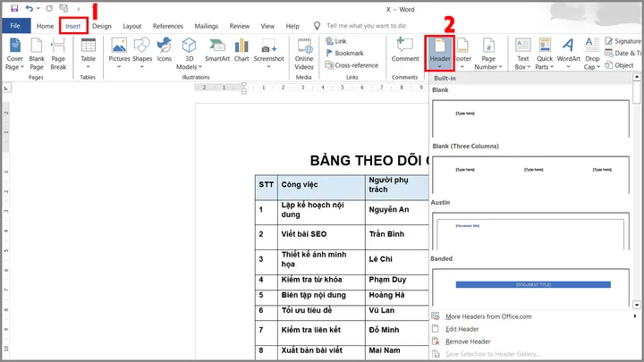This screenshot has width=644, height=362.
Task: Click the tab selector at ruler corner
Action: point(6,88)
